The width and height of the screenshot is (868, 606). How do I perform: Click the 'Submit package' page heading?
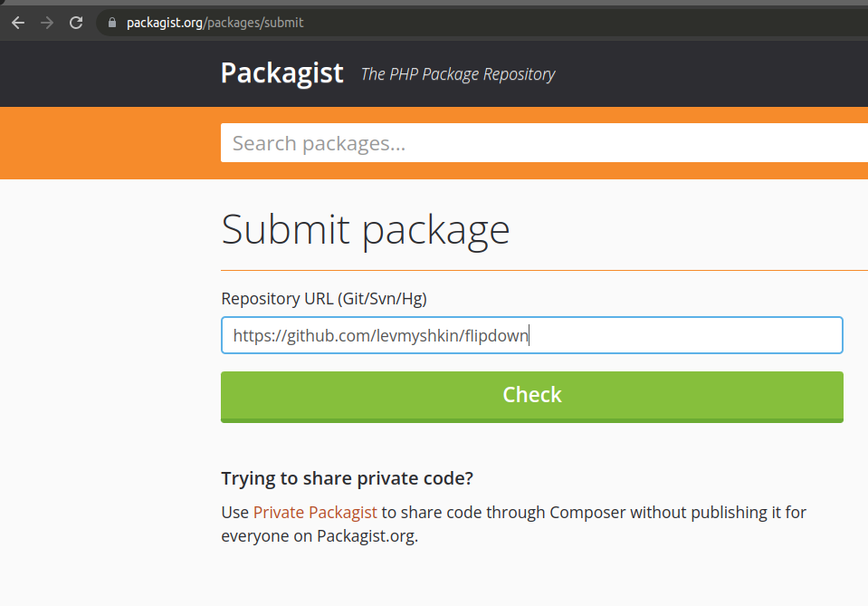(365, 229)
